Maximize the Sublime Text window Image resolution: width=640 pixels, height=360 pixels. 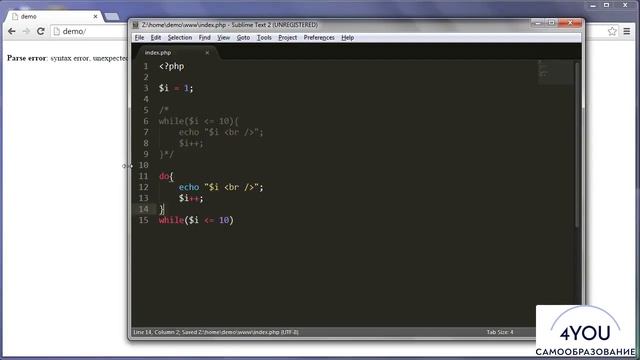click(551, 23)
